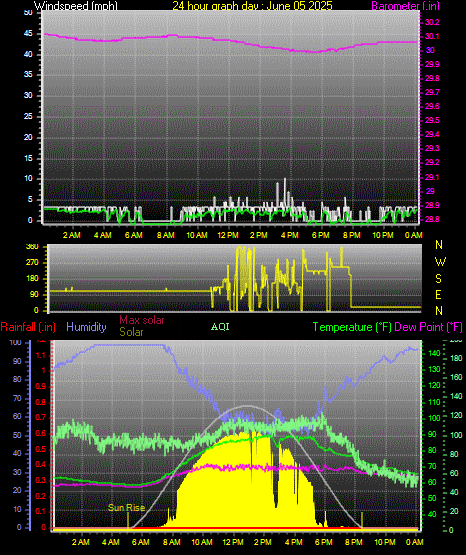Screen dimensions: 466x555
Task: Click barometer axis value '29.8'
Action: pyautogui.click(x=432, y=78)
